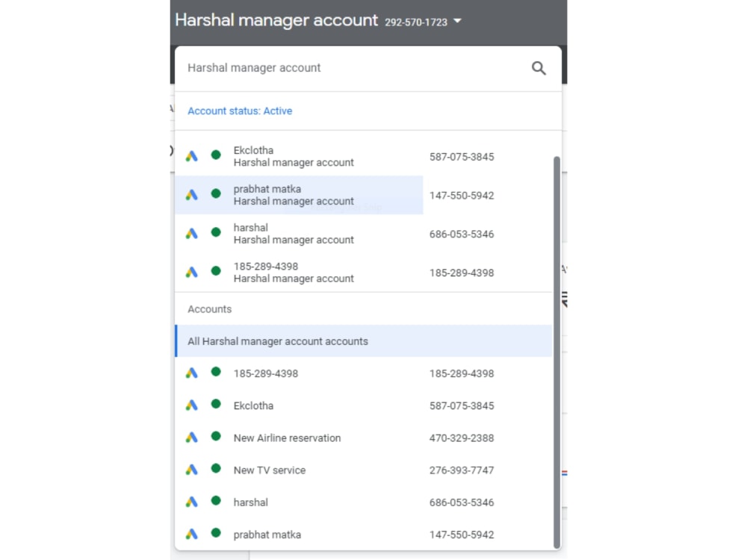747x560 pixels.
Task: Click green status dot of recent harshal entry
Action: (x=216, y=232)
